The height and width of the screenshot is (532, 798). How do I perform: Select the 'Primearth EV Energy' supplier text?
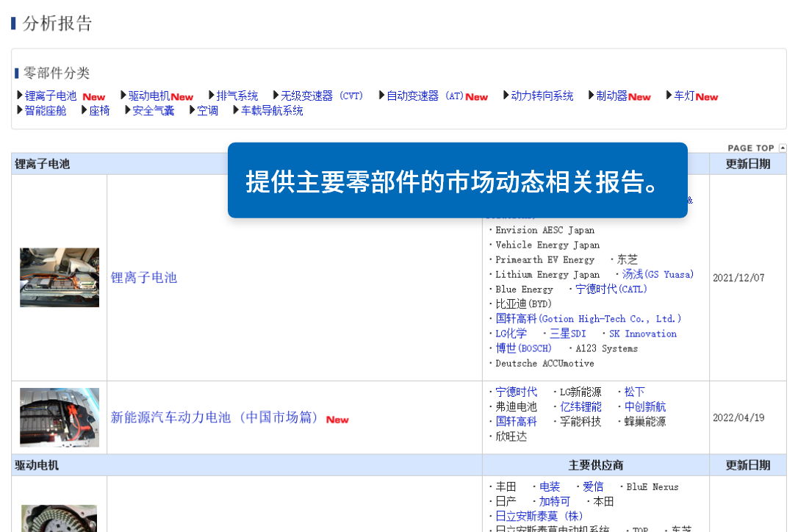(x=545, y=259)
